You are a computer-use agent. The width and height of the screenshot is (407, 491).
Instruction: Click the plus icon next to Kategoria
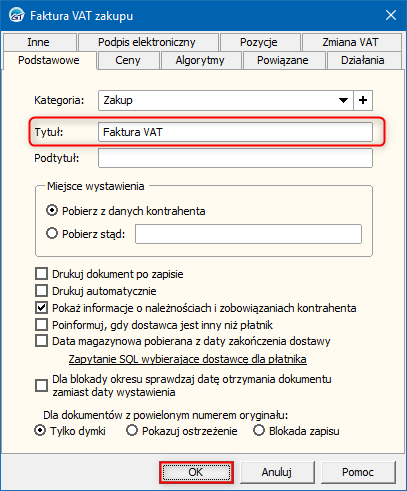pyautogui.click(x=363, y=100)
